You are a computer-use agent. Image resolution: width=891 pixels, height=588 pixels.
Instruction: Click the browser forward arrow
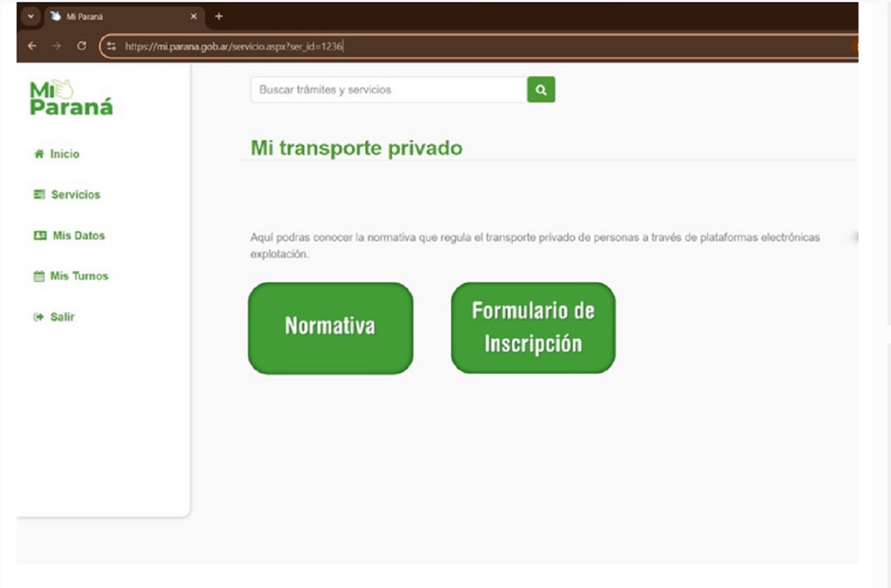coord(57,46)
